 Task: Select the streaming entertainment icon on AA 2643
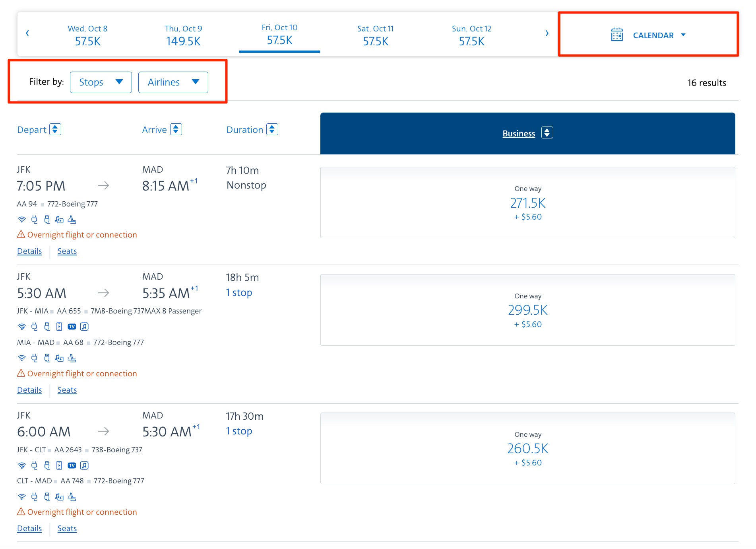60,465
